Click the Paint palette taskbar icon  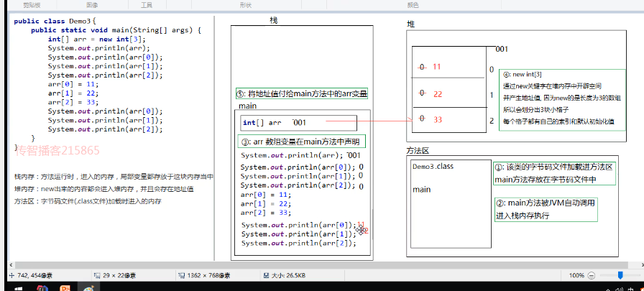click(x=88, y=289)
